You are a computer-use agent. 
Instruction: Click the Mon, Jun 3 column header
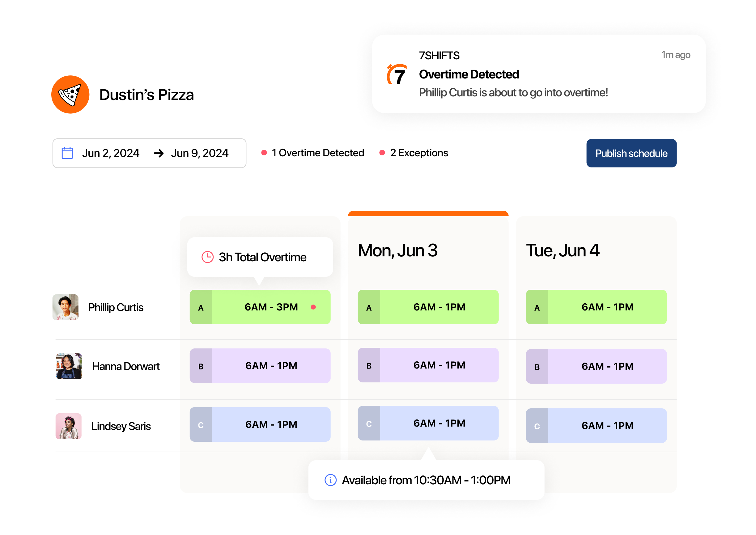point(398,251)
